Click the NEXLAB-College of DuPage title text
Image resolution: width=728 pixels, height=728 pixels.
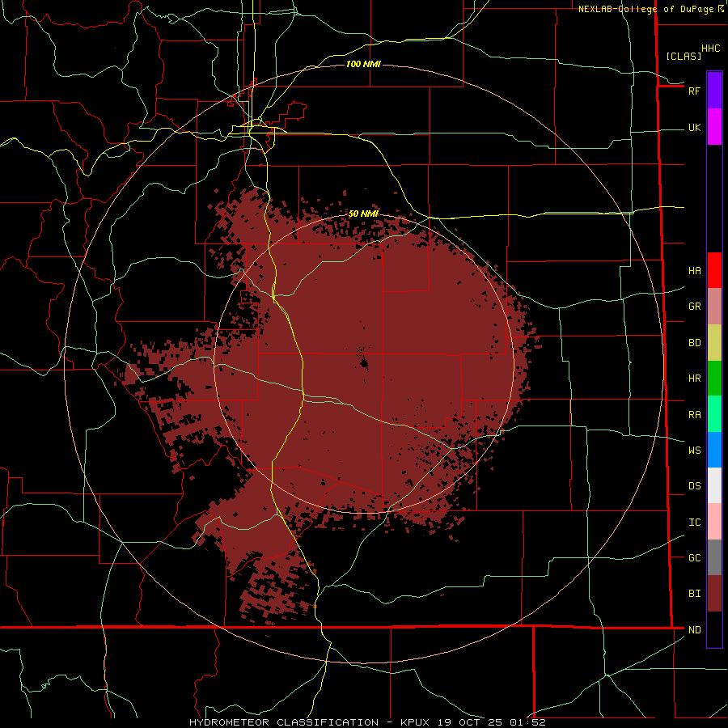tap(645, 9)
